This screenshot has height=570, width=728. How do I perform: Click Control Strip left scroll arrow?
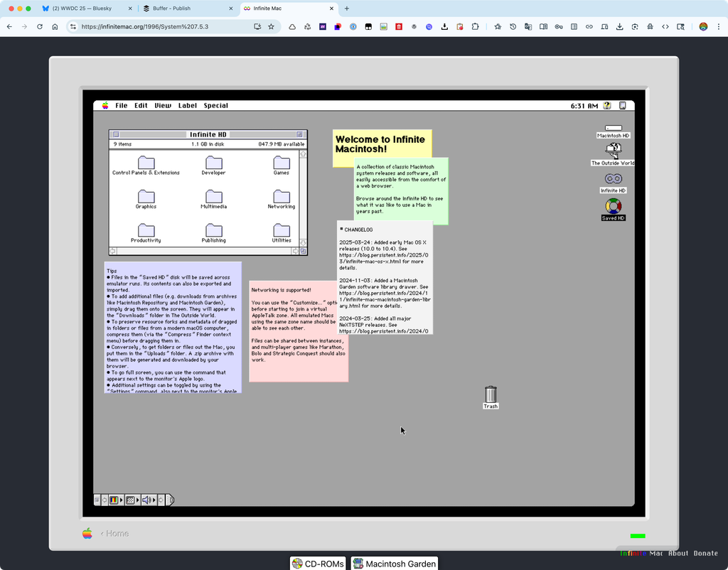pos(105,500)
